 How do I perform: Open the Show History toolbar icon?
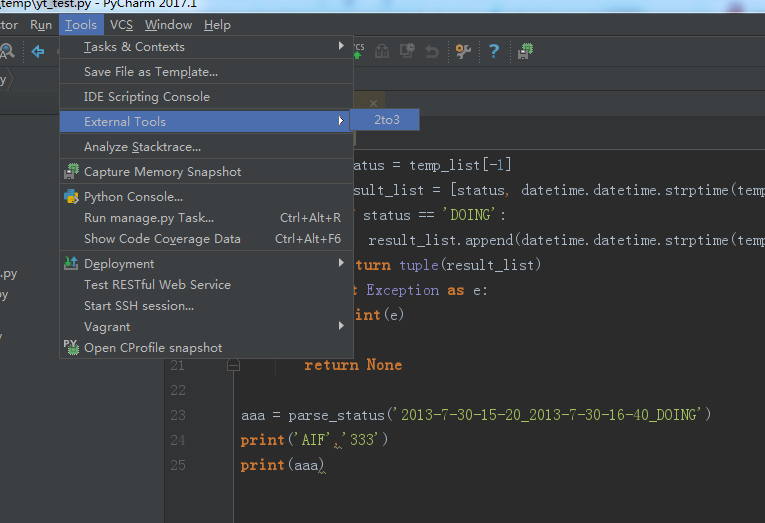click(x=382, y=51)
